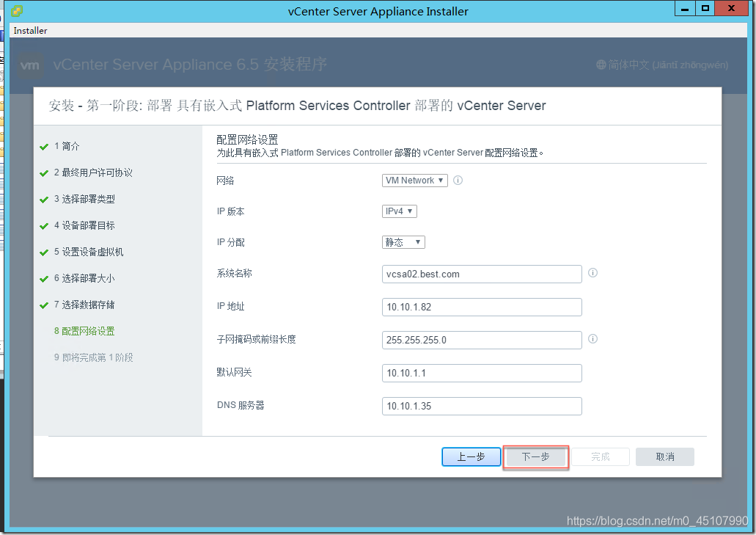This screenshot has width=756, height=535.
Task: Click the default gateway field 10.10.1.1
Action: tap(482, 374)
